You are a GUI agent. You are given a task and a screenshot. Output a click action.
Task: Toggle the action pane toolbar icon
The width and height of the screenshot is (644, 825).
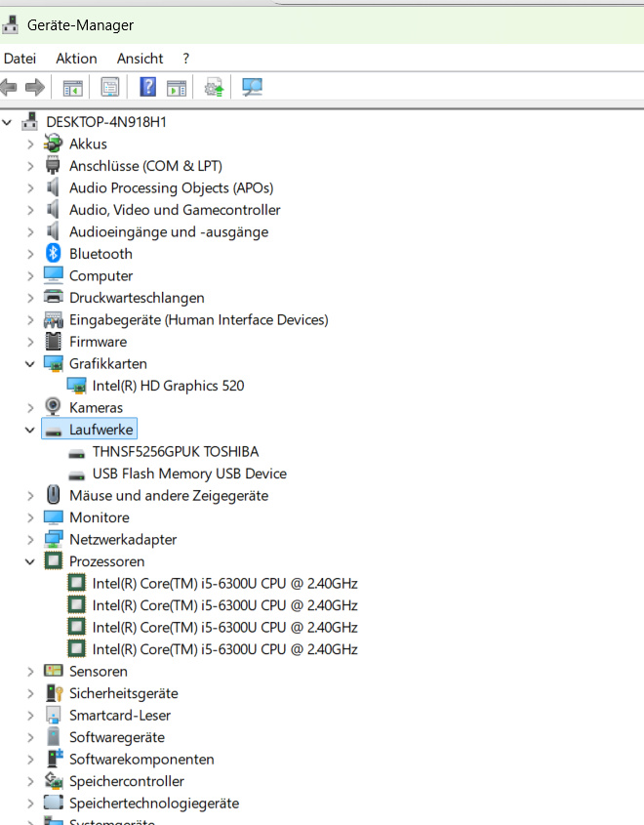pyautogui.click(x=176, y=87)
